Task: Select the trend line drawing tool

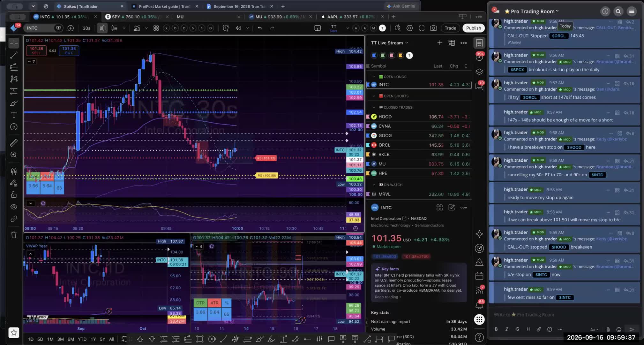Action: (x=14, y=55)
